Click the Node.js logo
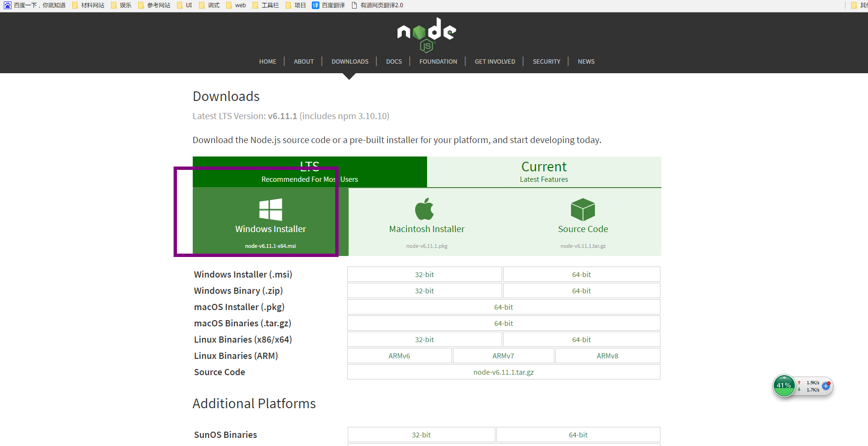This screenshot has width=868, height=446. (x=427, y=35)
